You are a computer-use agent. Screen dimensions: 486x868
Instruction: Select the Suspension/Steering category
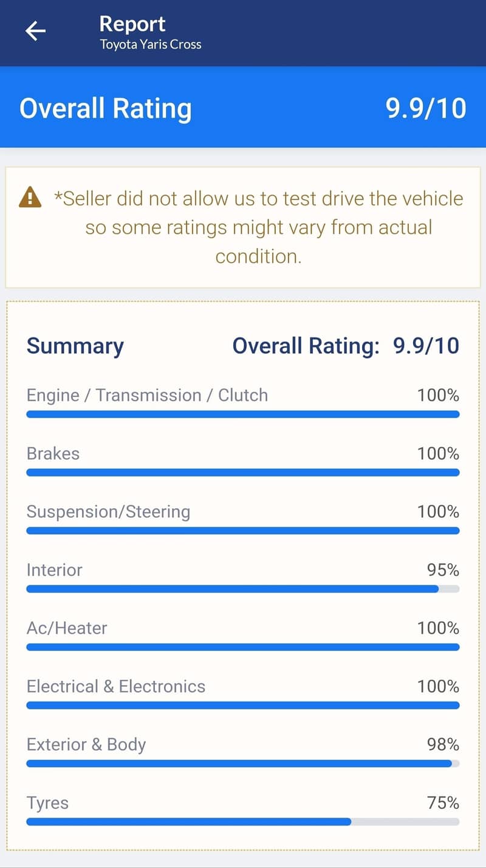point(108,512)
